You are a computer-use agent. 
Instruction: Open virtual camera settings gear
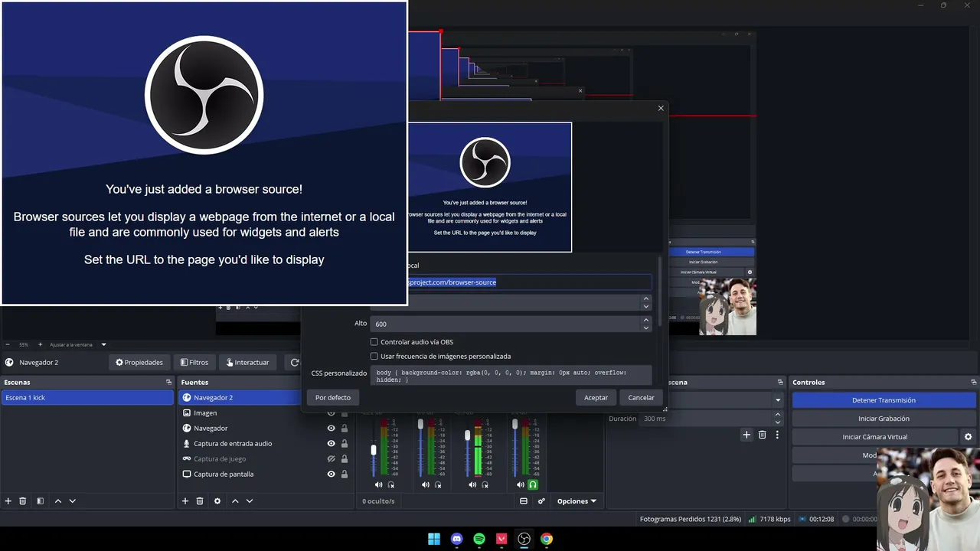tap(968, 437)
